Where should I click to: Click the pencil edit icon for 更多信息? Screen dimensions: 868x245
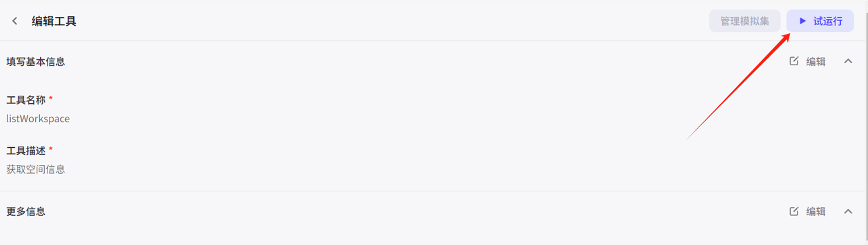[x=794, y=211]
